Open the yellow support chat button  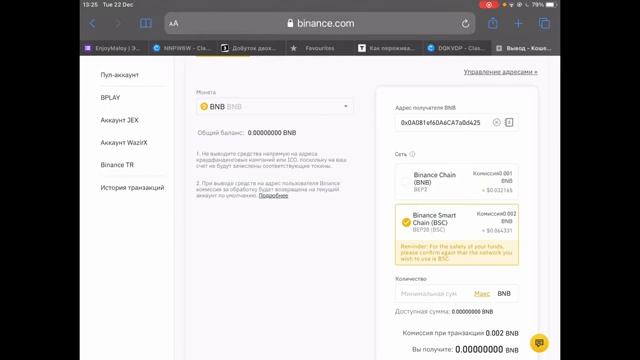pos(539,343)
